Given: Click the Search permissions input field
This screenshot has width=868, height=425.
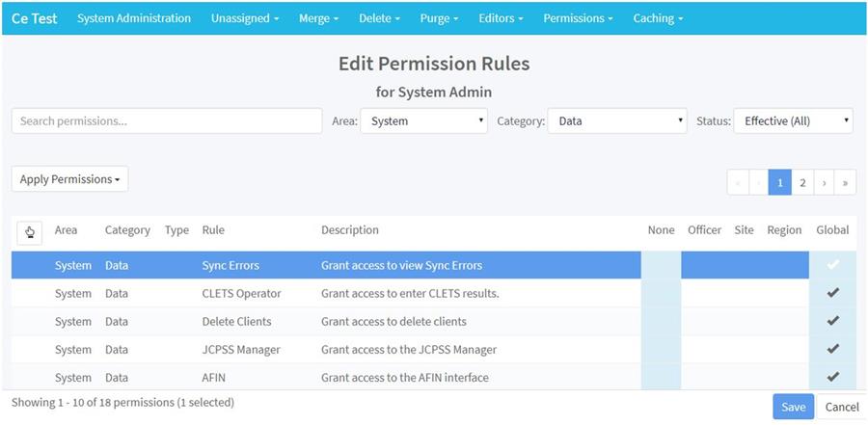Looking at the screenshot, I should click(167, 121).
